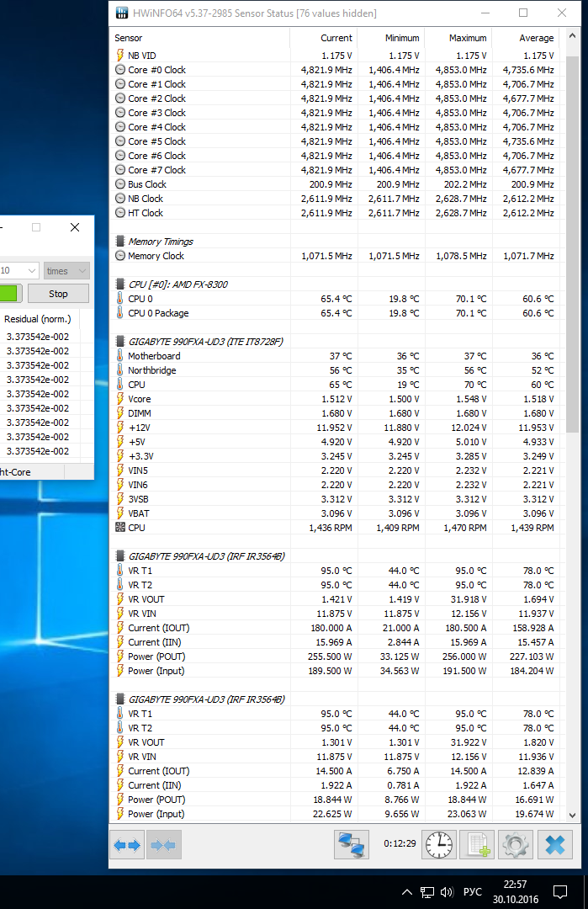This screenshot has height=909, width=588.
Task: Select the Motherboard temperature row
Action: click(335, 356)
